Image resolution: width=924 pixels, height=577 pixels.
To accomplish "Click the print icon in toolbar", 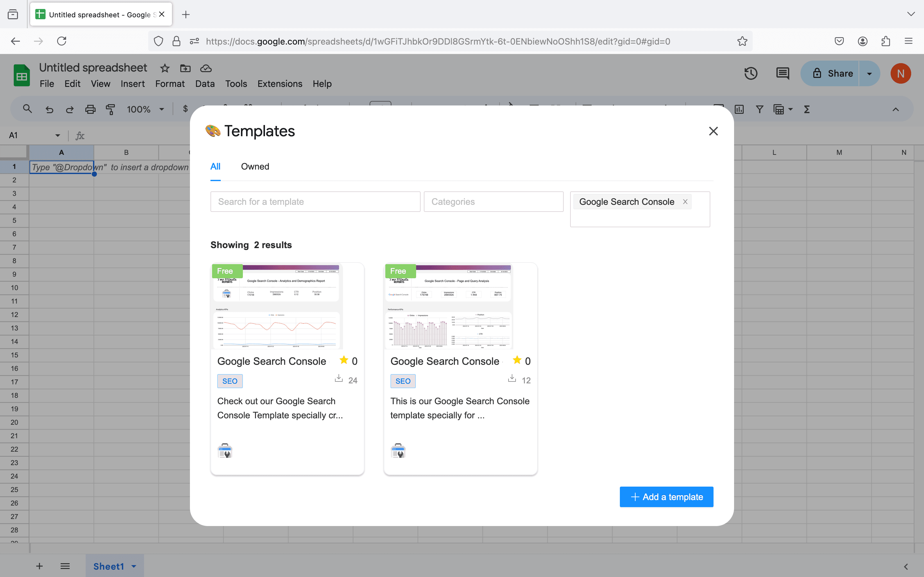I will pyautogui.click(x=90, y=110).
